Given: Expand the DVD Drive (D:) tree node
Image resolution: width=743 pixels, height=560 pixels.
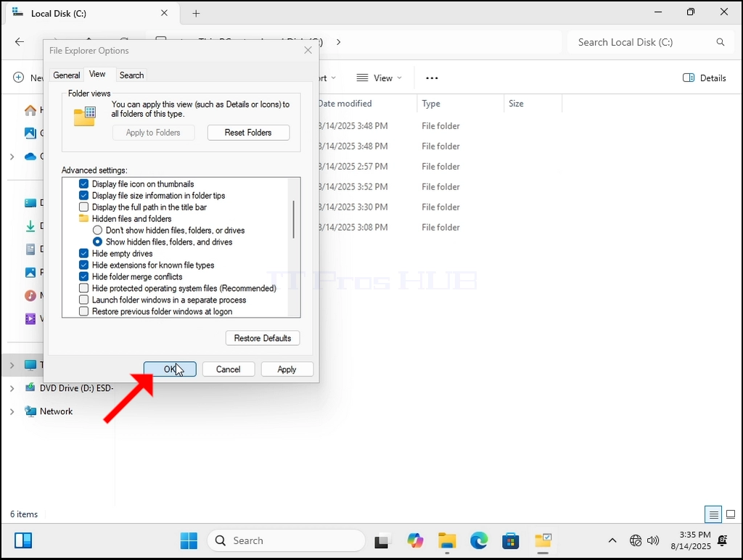Looking at the screenshot, I should click(x=12, y=388).
